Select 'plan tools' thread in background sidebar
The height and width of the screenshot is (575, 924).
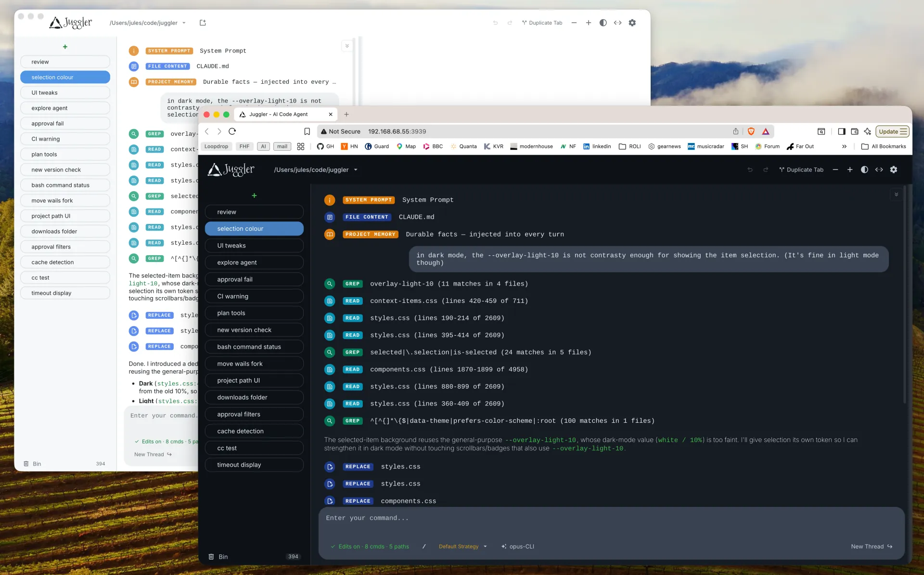pos(65,154)
